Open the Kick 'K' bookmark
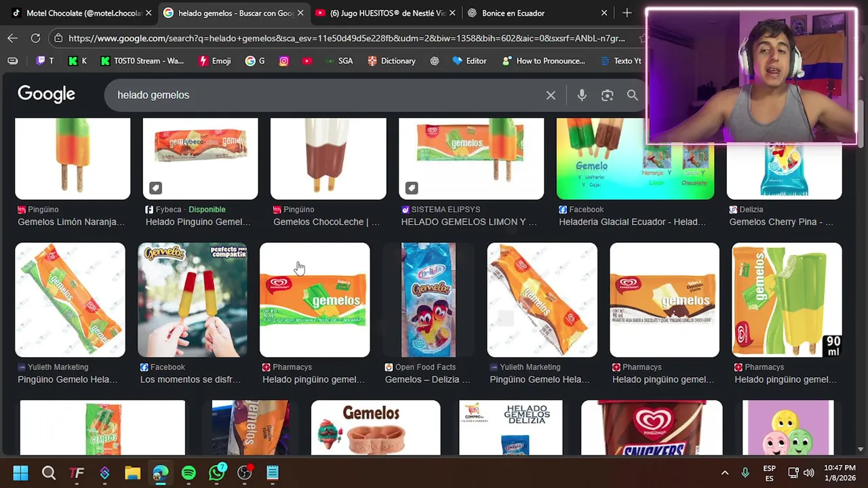The image size is (868, 488). coord(77,61)
